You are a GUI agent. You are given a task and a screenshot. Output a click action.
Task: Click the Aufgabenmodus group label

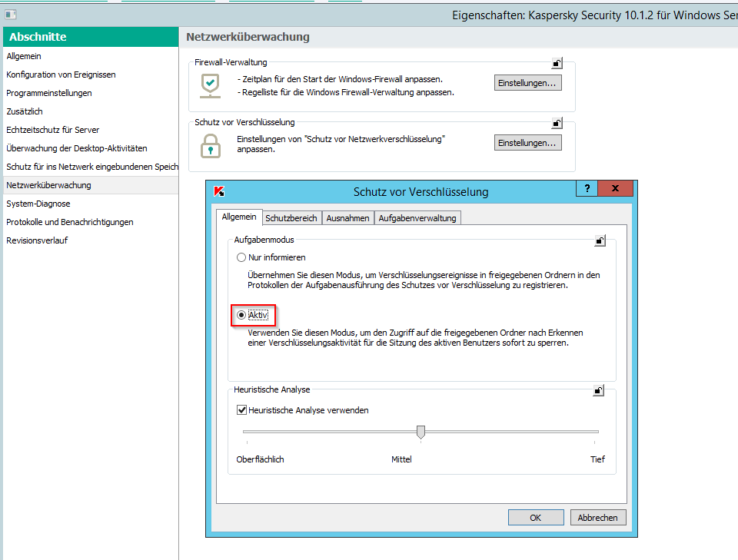(264, 240)
